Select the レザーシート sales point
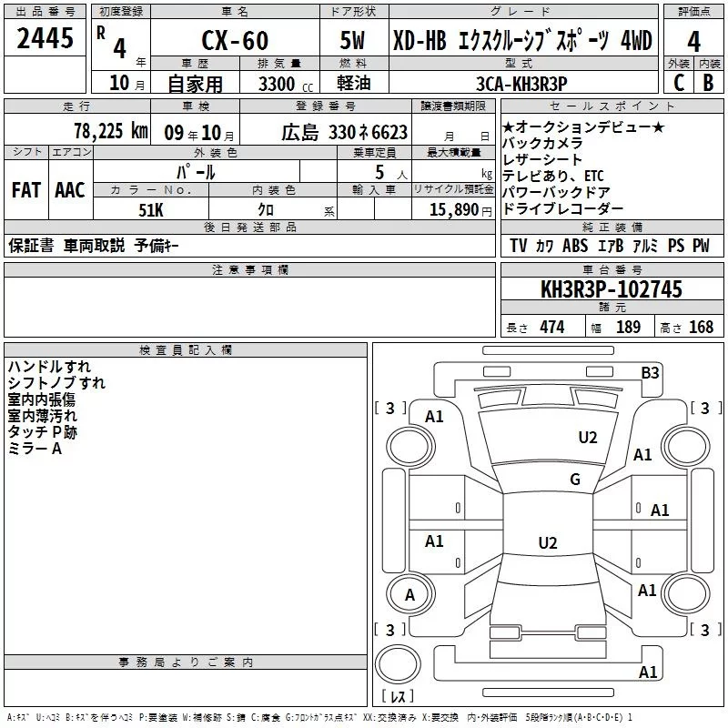The image size is (728, 728). (x=542, y=159)
